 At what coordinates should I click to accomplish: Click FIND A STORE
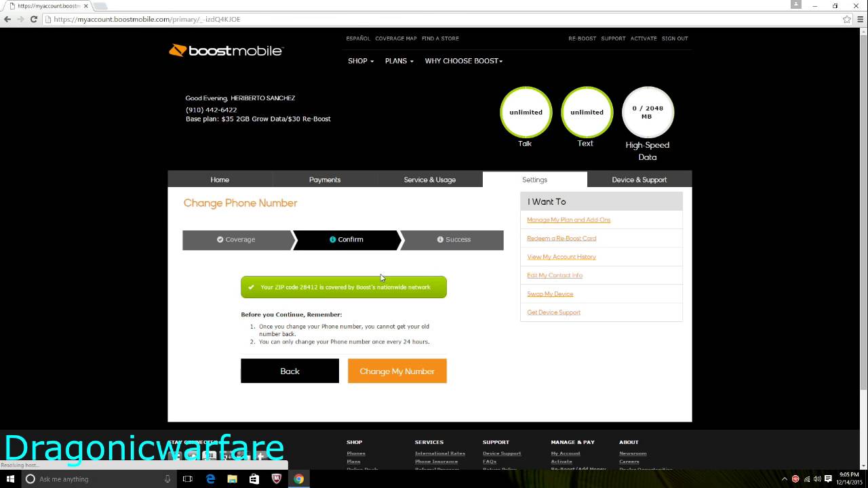440,39
